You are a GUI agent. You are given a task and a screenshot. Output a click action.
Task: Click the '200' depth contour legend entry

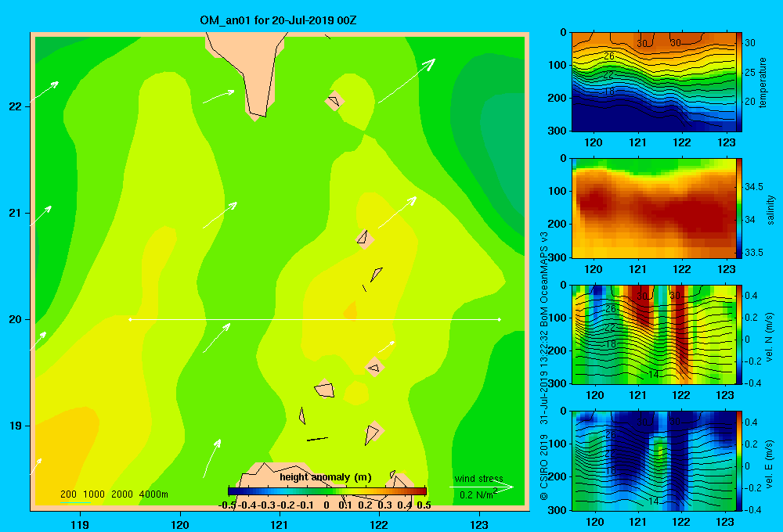(68, 494)
